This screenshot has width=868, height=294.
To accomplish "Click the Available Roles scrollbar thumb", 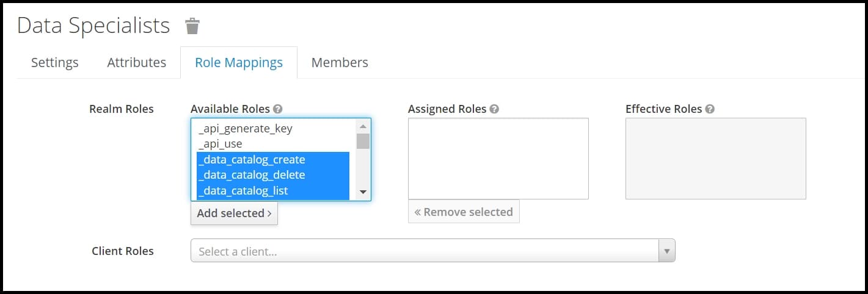I will click(363, 142).
